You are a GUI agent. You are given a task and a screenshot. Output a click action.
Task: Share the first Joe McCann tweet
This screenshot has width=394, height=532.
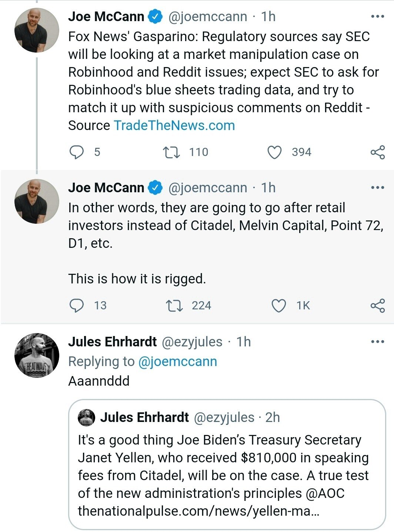click(378, 152)
